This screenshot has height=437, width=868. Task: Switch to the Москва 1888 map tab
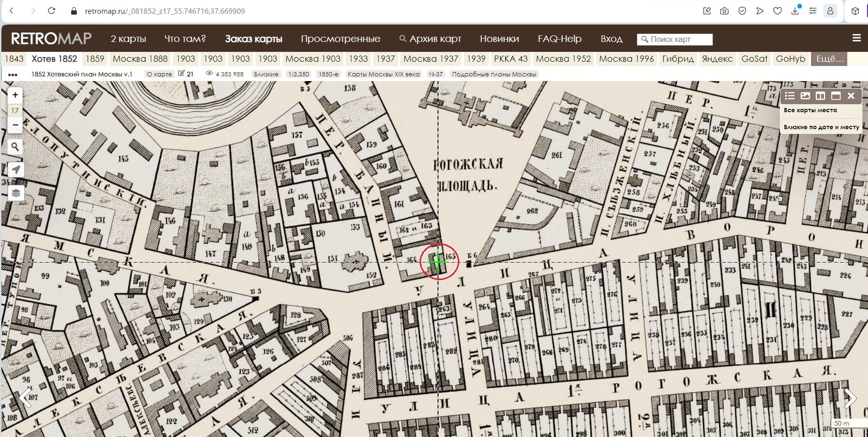tap(140, 59)
